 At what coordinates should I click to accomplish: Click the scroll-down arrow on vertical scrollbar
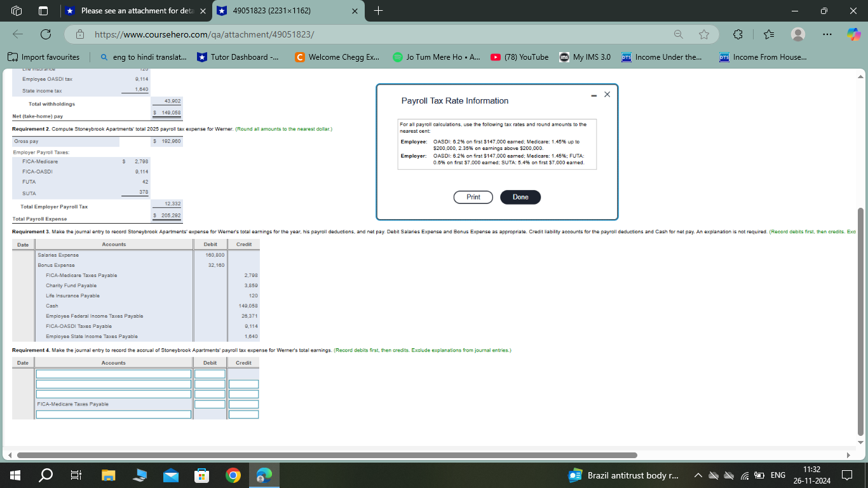tap(861, 442)
